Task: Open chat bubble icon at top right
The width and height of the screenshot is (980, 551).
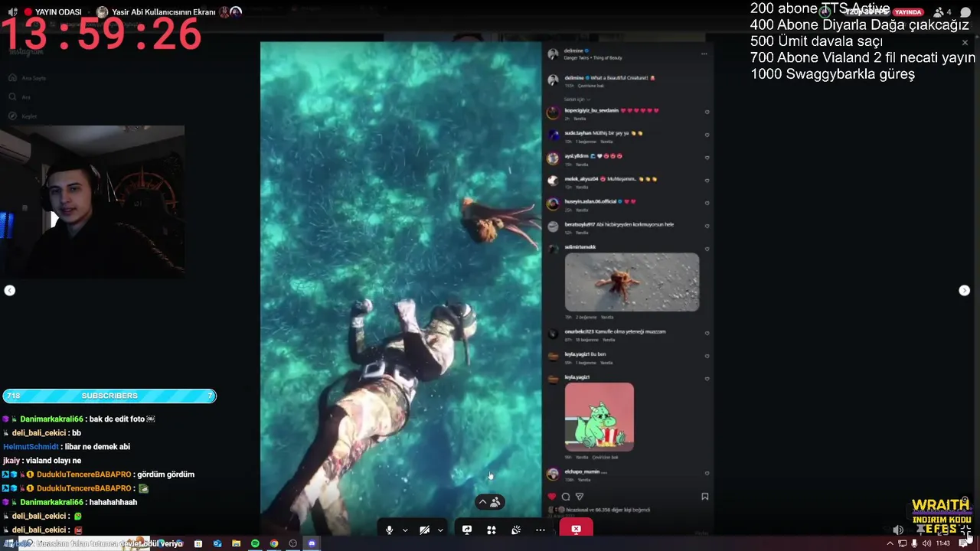Action: point(965,12)
